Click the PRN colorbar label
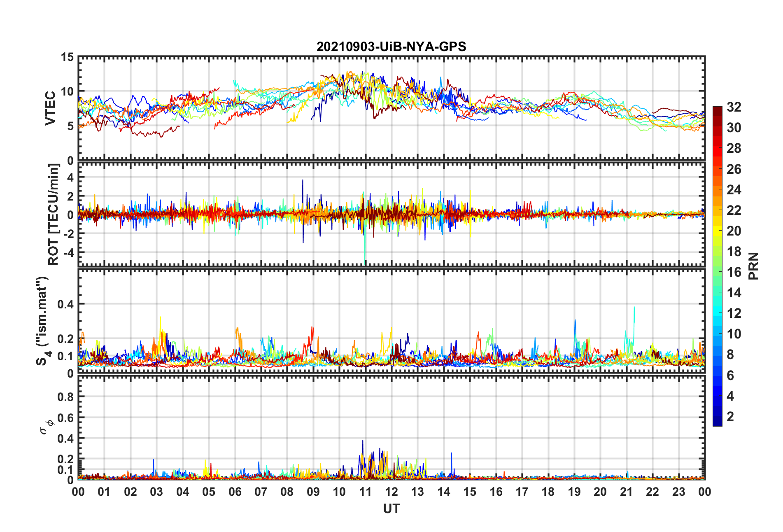 click(753, 266)
